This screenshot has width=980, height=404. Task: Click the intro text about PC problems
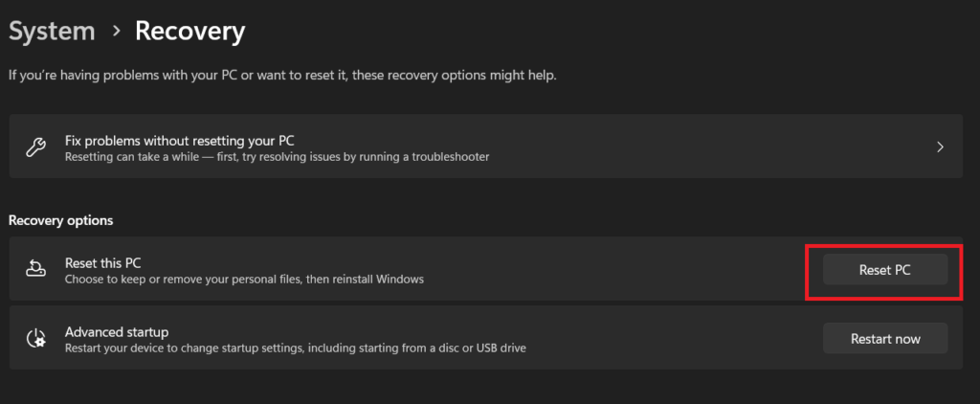click(282, 75)
